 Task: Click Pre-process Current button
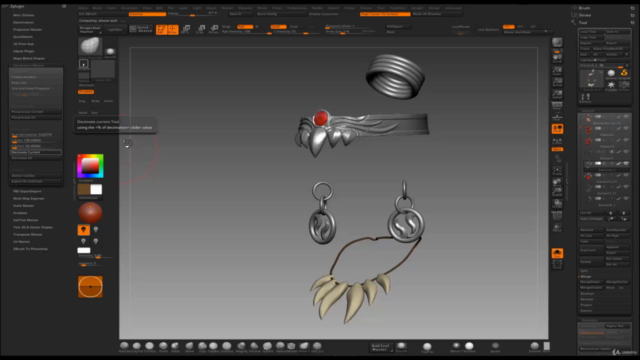[x=36, y=111]
